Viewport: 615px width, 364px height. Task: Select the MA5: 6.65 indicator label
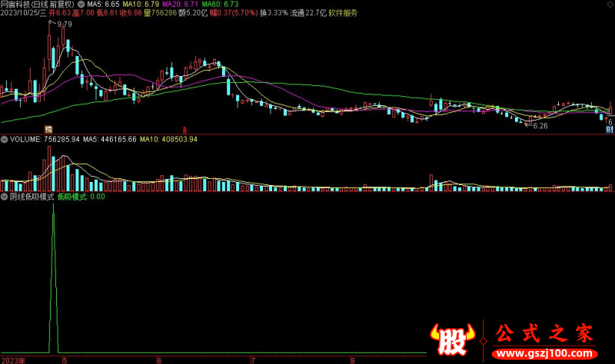click(103, 5)
